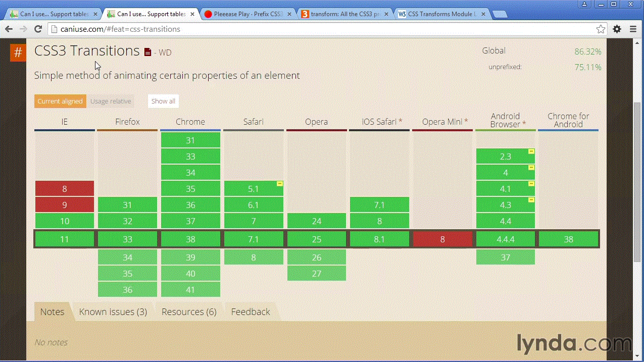Open the Feedback tab

pos(251,312)
